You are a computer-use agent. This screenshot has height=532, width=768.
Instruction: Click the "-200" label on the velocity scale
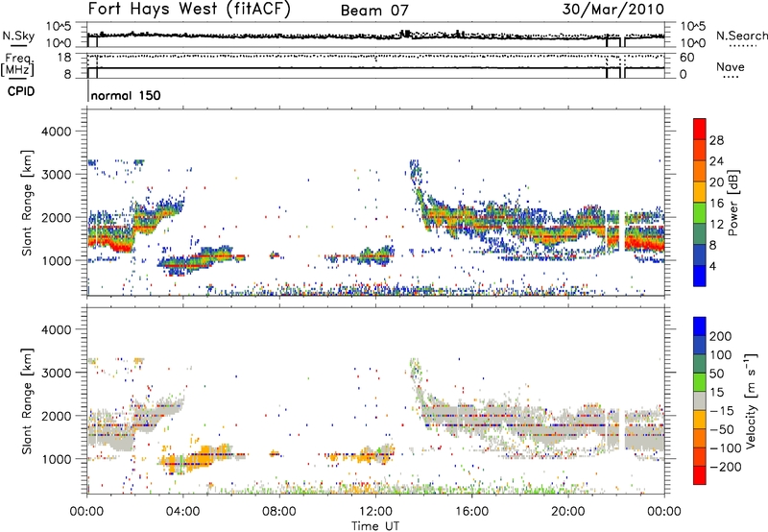tap(725, 467)
